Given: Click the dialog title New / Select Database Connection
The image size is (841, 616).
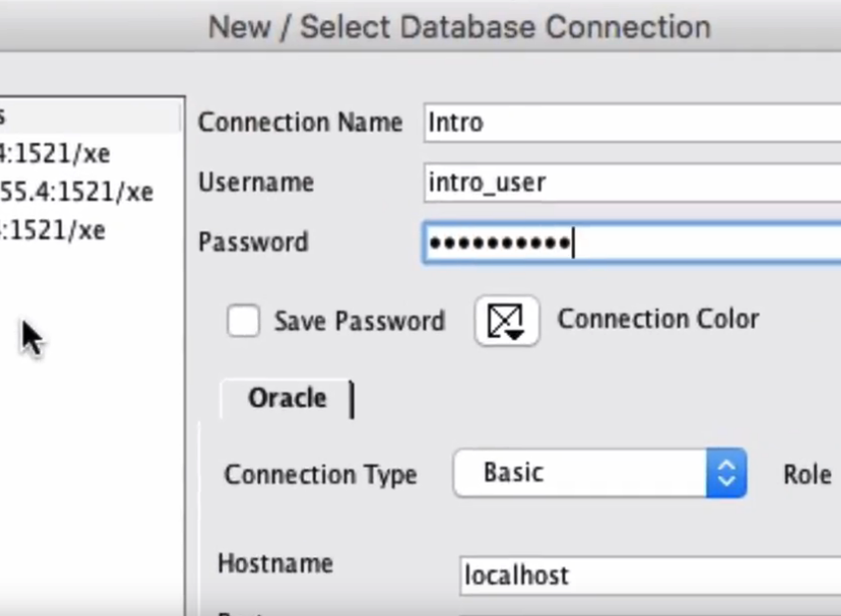Looking at the screenshot, I should click(459, 27).
